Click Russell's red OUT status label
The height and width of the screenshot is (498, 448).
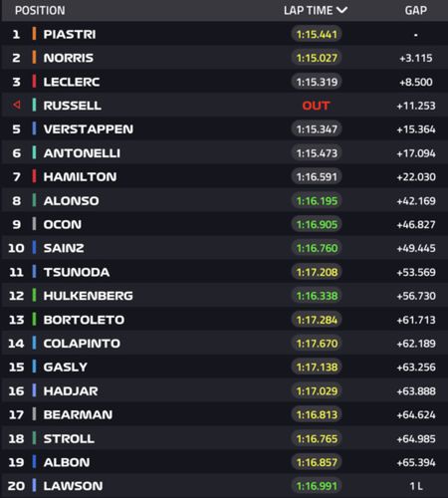316,106
